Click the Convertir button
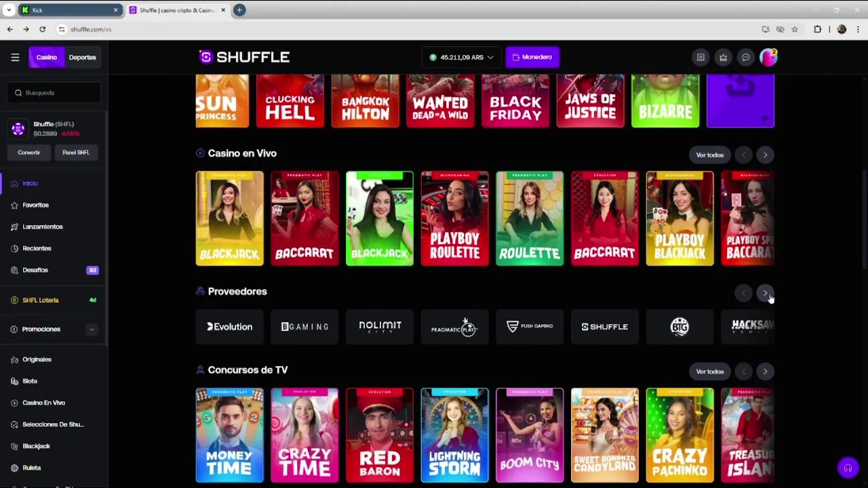868x488 pixels. coord(29,152)
